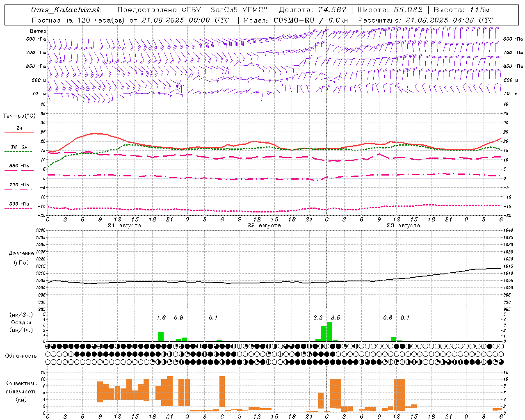Select the elevation text "Высота: 115м"
Viewport: 525px width, 420px height.
(461, 10)
